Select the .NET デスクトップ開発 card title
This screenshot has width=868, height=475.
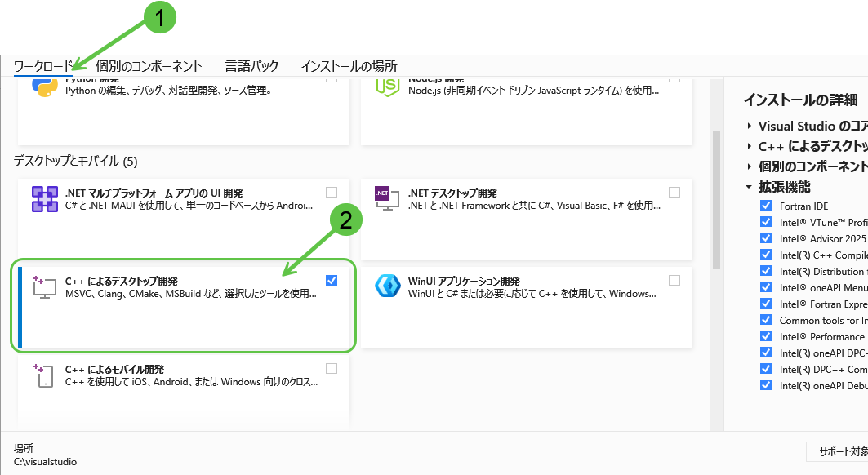click(452, 193)
